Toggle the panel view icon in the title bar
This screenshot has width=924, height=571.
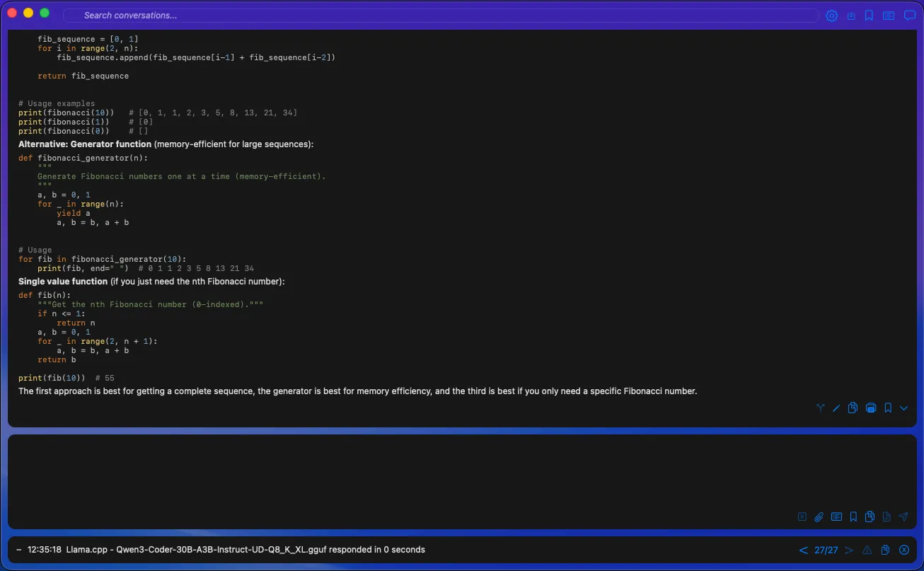pyautogui.click(x=889, y=16)
